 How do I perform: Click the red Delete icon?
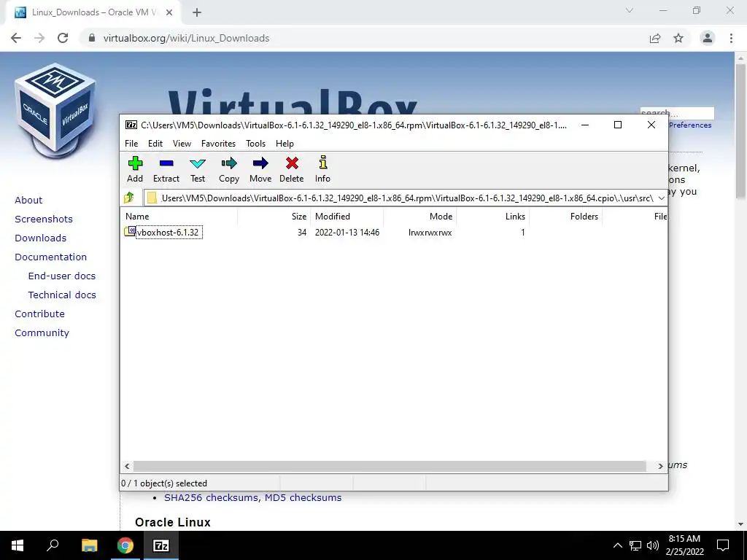(x=292, y=163)
